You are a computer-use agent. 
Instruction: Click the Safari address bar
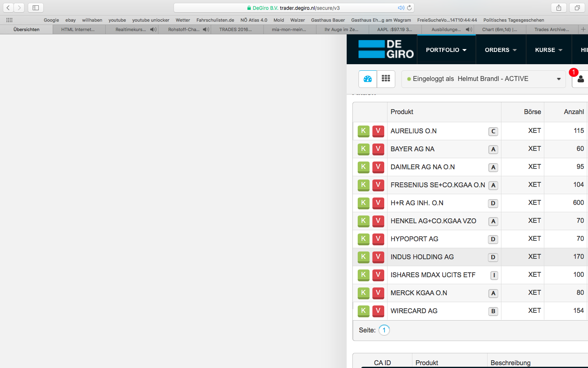294,8
